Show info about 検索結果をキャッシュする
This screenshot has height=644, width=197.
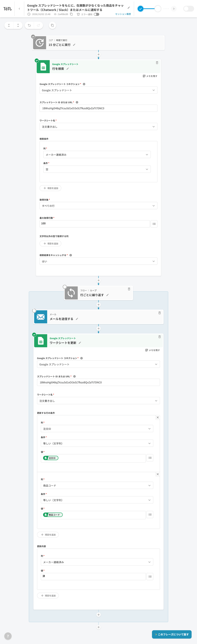pos(71,255)
